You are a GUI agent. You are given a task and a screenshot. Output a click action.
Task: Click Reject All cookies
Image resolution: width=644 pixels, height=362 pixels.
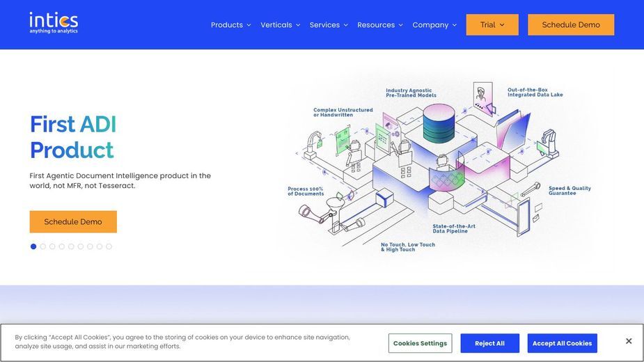[x=489, y=343]
